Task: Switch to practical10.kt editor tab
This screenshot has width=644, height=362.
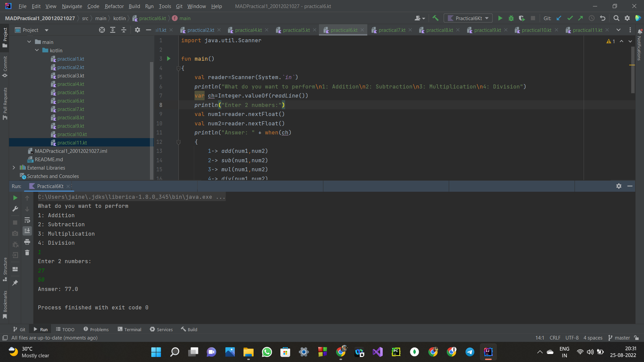Action: (x=536, y=30)
